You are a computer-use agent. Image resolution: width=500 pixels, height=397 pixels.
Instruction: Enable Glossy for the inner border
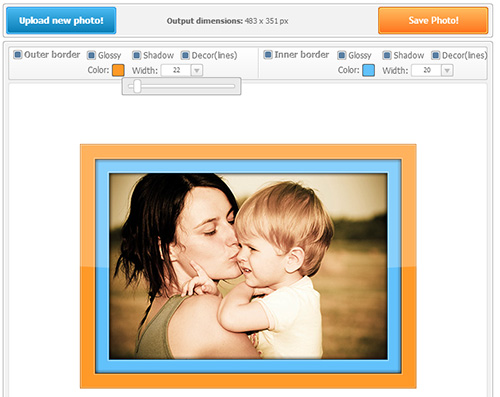(342, 55)
